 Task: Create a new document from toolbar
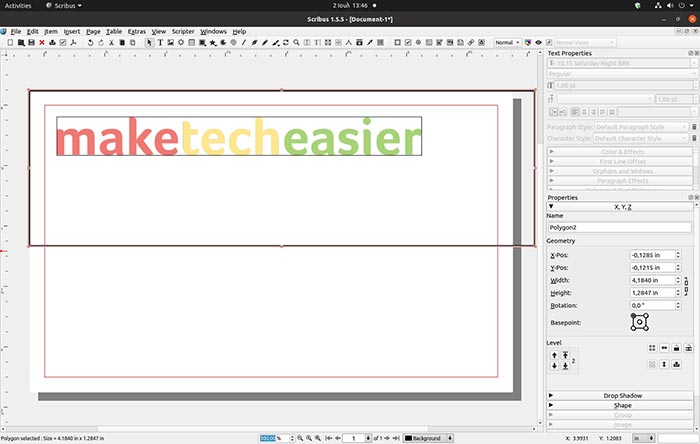10,42
